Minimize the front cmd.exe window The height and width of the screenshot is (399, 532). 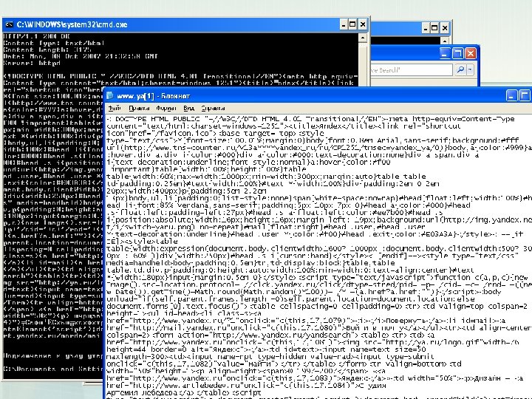point(344,24)
